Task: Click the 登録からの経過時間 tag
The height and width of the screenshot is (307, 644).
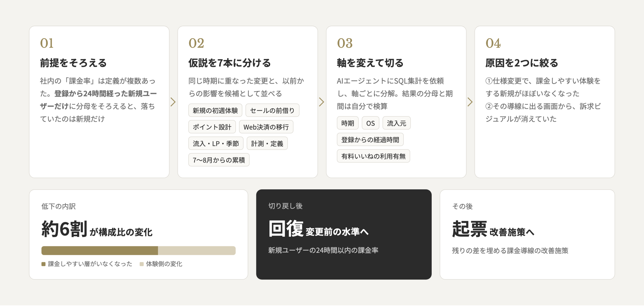Action: tap(370, 140)
